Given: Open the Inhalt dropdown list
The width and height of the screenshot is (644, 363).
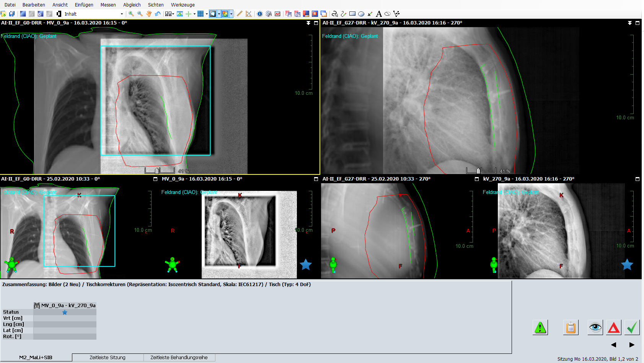Looking at the screenshot, I should (x=122, y=14).
